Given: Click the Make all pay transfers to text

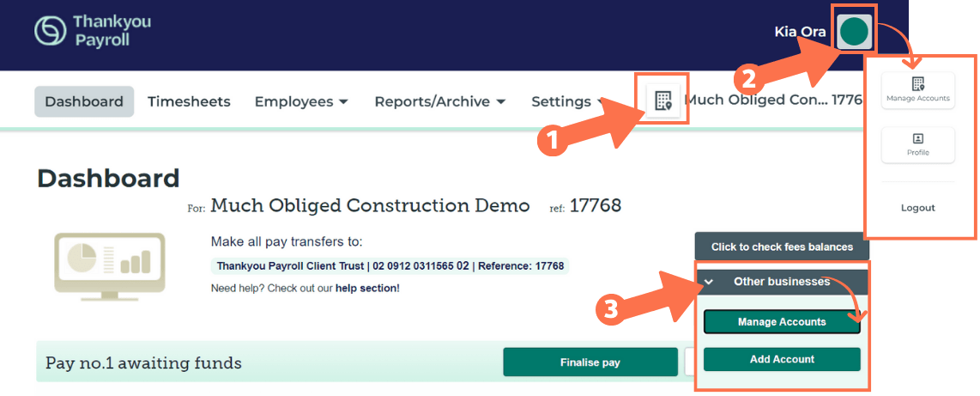Looking at the screenshot, I should 287,242.
